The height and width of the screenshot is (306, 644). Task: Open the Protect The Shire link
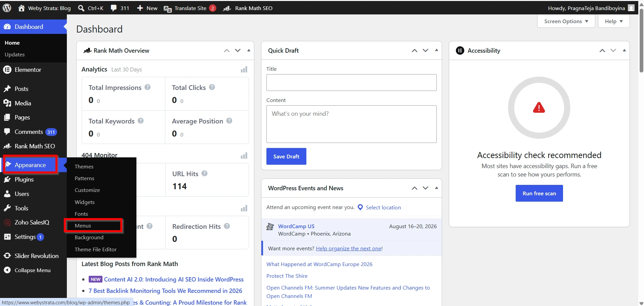pos(287,276)
